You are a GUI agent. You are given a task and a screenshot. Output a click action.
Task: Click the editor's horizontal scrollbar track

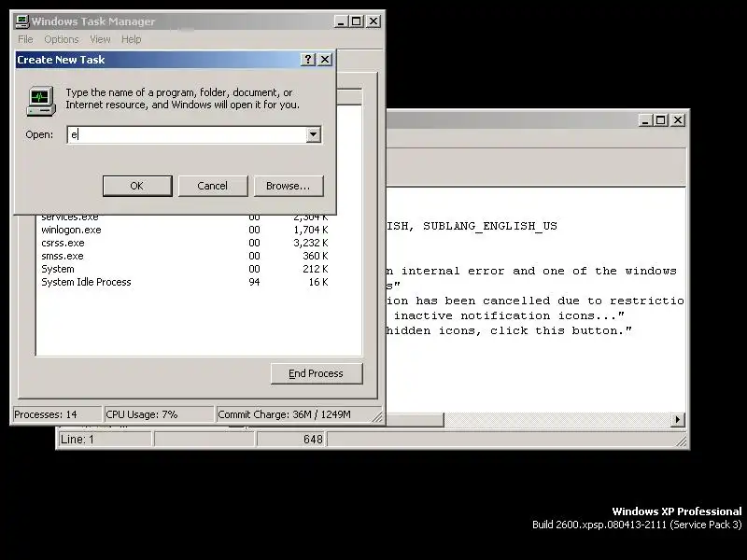(557, 420)
